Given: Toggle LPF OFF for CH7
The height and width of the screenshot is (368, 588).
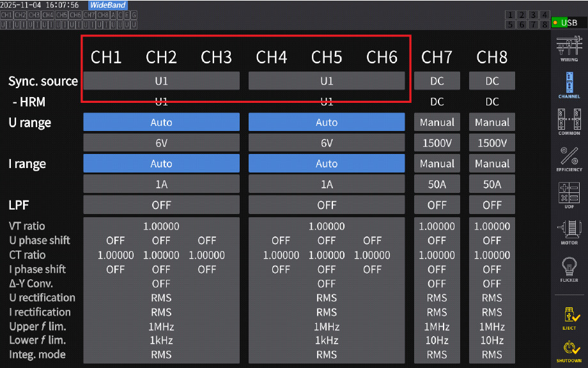Looking at the screenshot, I should pos(437,205).
